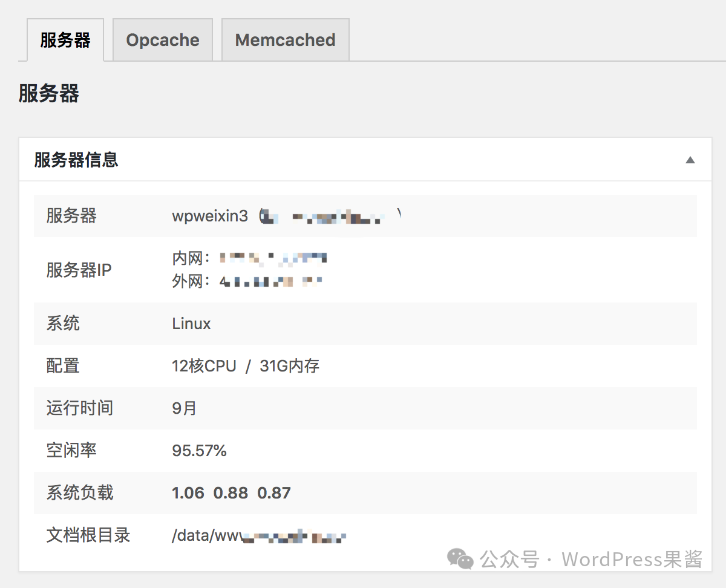Image resolution: width=726 pixels, height=588 pixels.
Task: Click the 服务器 label in the info table
Action: [71, 215]
